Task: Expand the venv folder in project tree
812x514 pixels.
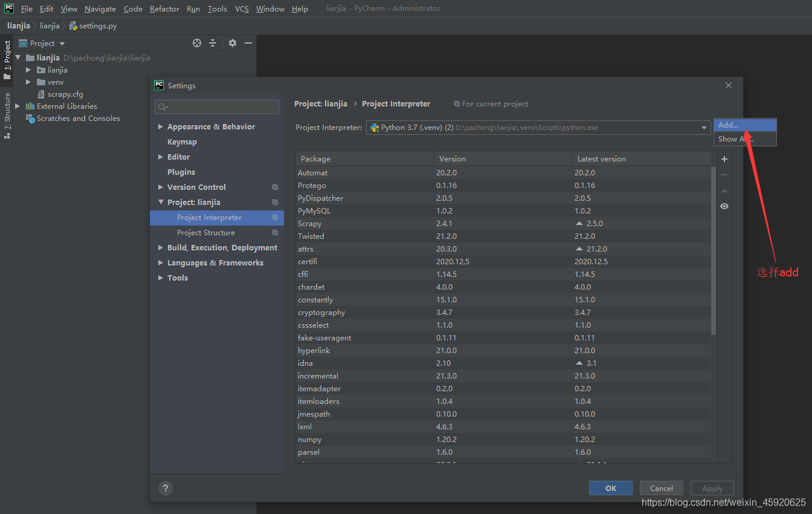Action: (x=28, y=82)
